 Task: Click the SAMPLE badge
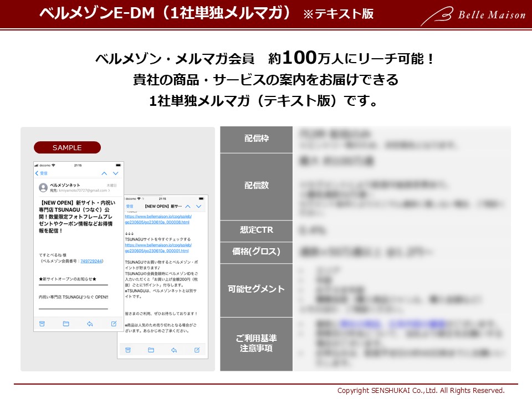click(x=67, y=147)
